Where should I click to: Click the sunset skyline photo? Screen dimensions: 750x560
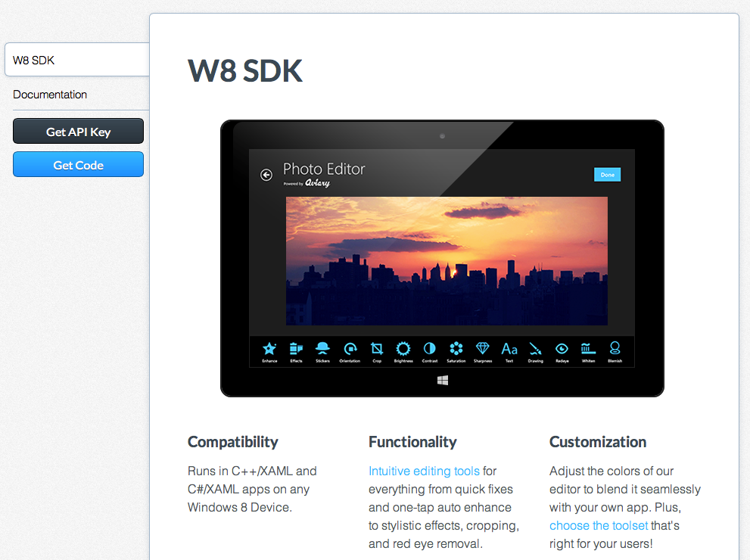point(447,261)
